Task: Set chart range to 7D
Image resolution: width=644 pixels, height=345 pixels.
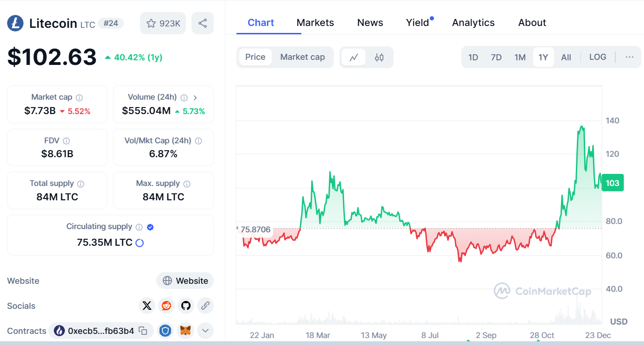Action: click(x=496, y=57)
